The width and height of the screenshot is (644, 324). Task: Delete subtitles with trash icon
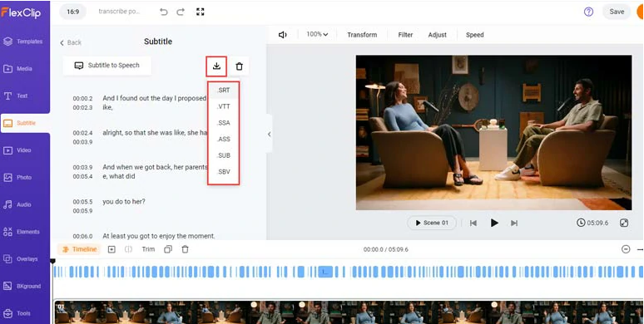pyautogui.click(x=239, y=66)
